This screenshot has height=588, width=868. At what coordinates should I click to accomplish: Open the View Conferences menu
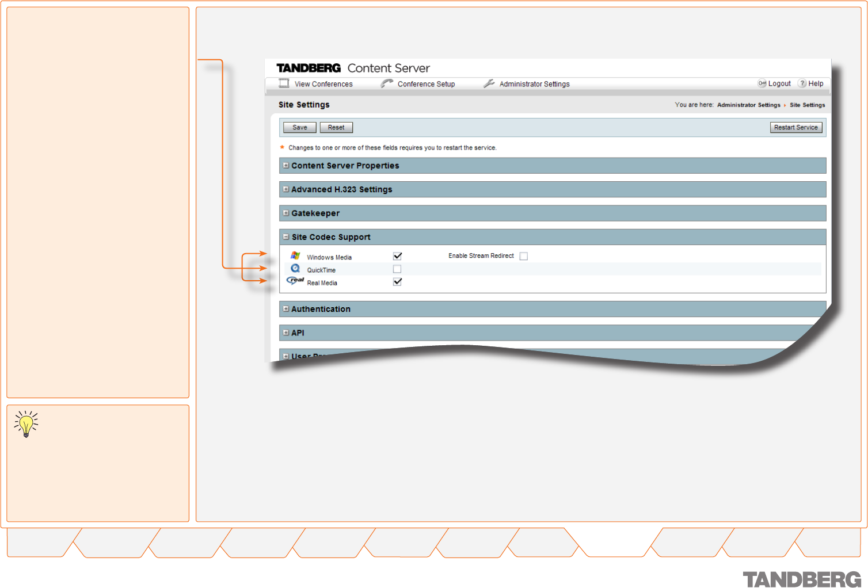coord(323,84)
